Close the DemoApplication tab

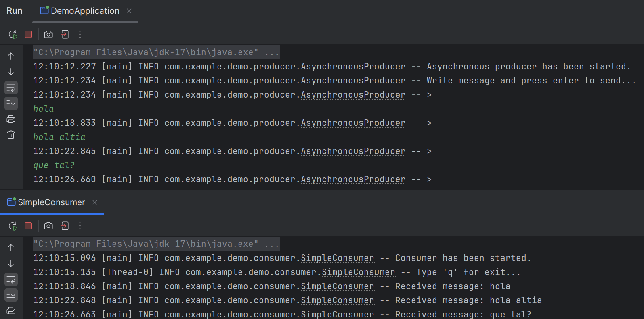[x=129, y=11]
